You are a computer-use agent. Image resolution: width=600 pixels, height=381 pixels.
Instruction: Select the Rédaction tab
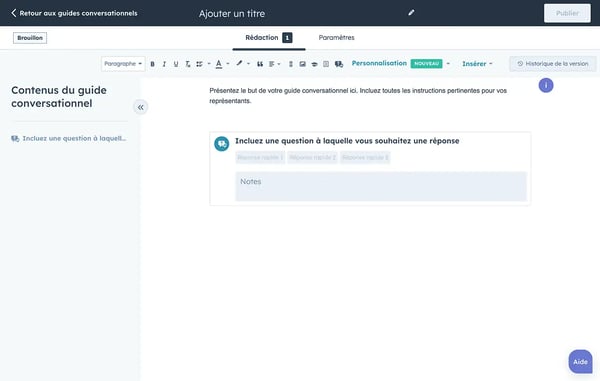269,37
